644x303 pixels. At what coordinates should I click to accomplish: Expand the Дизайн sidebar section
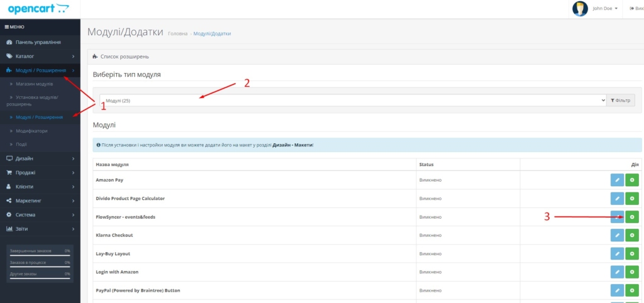(x=40, y=158)
